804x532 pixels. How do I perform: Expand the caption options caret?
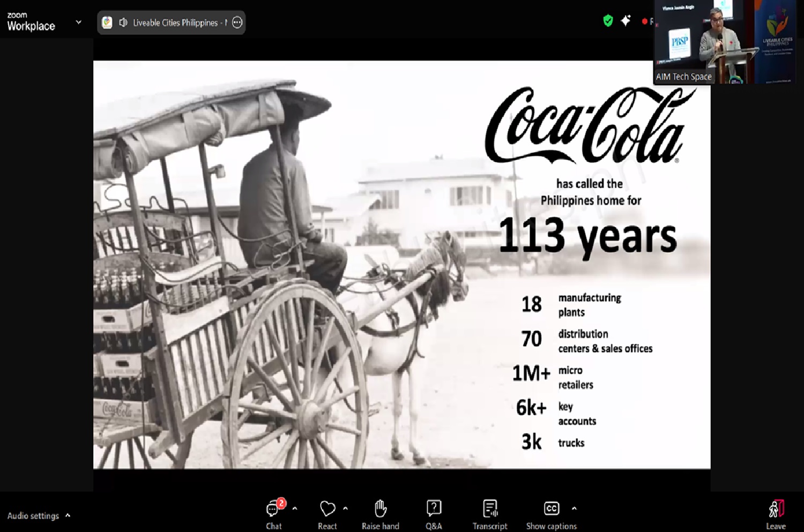[574, 508]
